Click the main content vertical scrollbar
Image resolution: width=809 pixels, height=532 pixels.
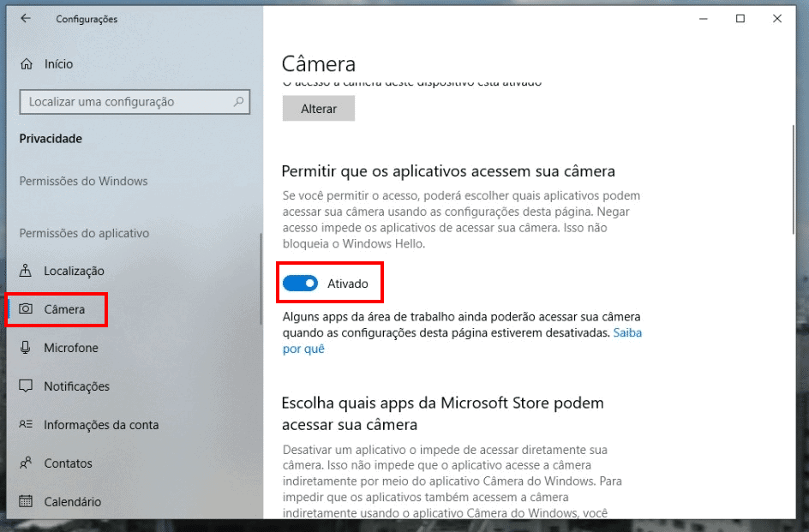[793, 180]
